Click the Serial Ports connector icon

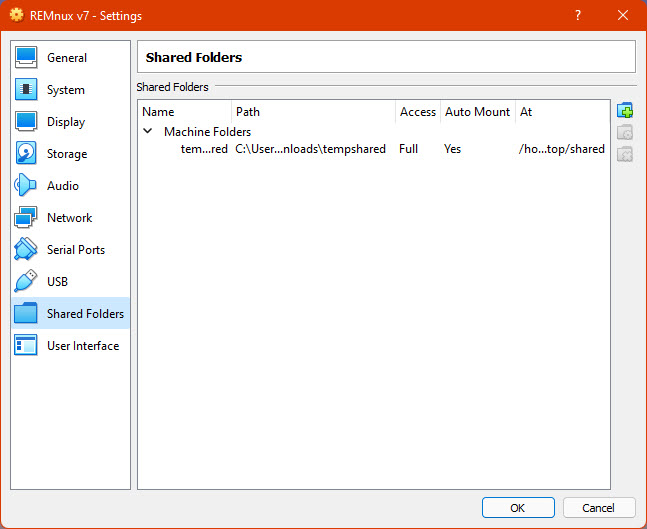27,250
